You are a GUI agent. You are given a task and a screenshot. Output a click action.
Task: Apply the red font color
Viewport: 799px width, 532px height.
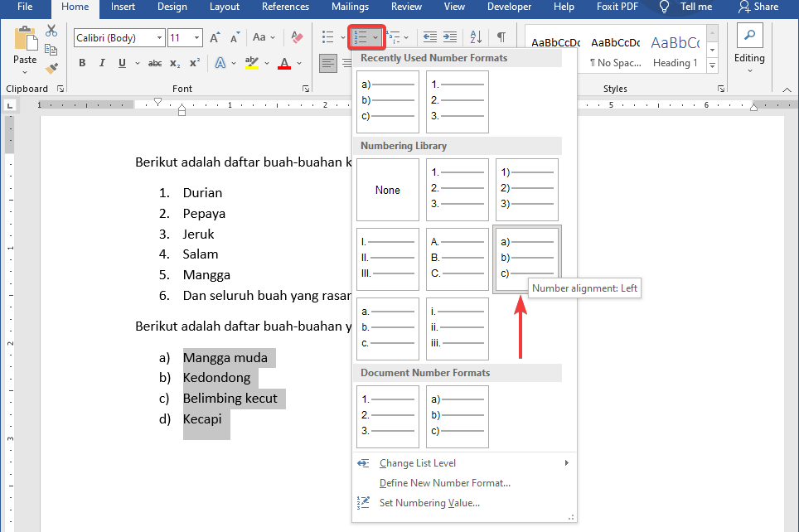(x=284, y=63)
